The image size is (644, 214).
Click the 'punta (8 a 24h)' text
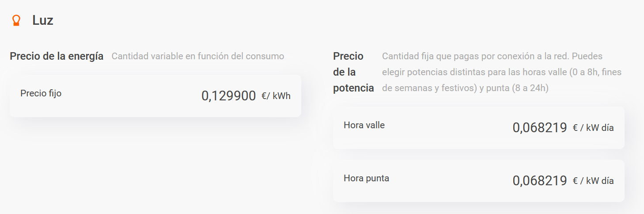[517, 88]
